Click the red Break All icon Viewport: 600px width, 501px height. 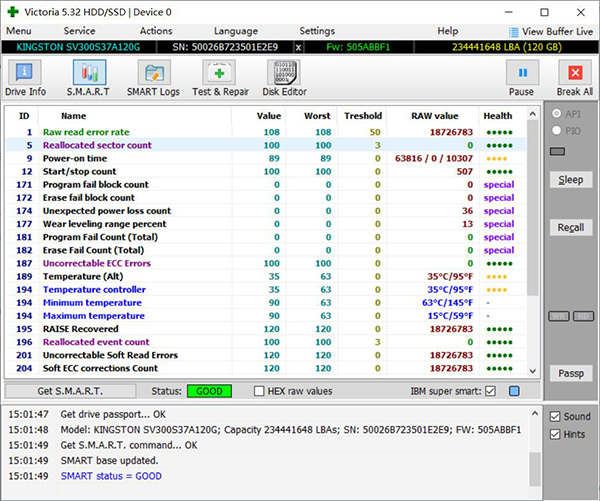(574, 75)
